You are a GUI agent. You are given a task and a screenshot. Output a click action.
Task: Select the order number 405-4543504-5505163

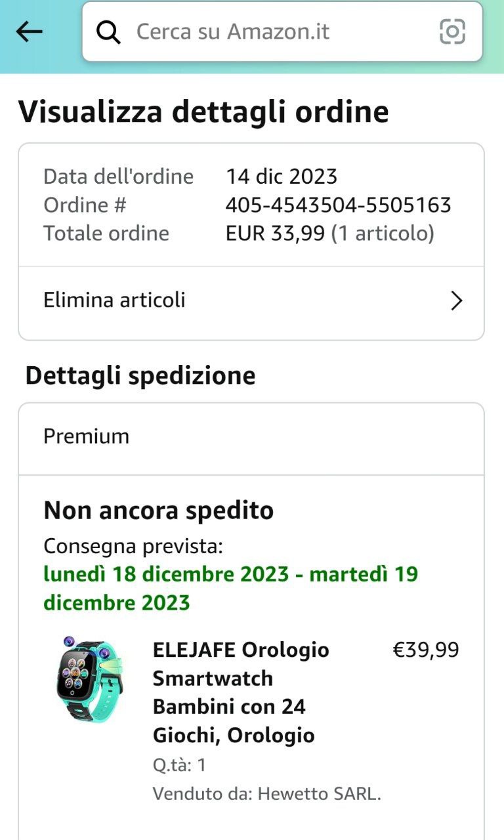click(x=338, y=205)
